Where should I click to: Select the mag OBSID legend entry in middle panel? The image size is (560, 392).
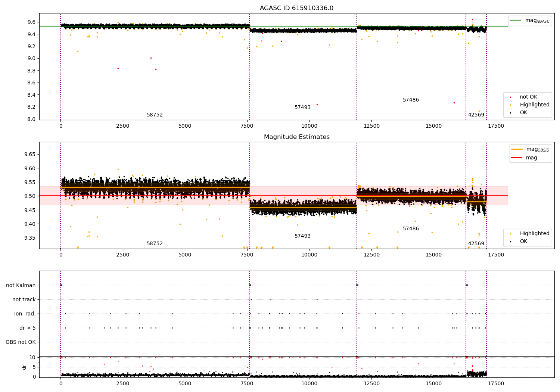coord(530,149)
